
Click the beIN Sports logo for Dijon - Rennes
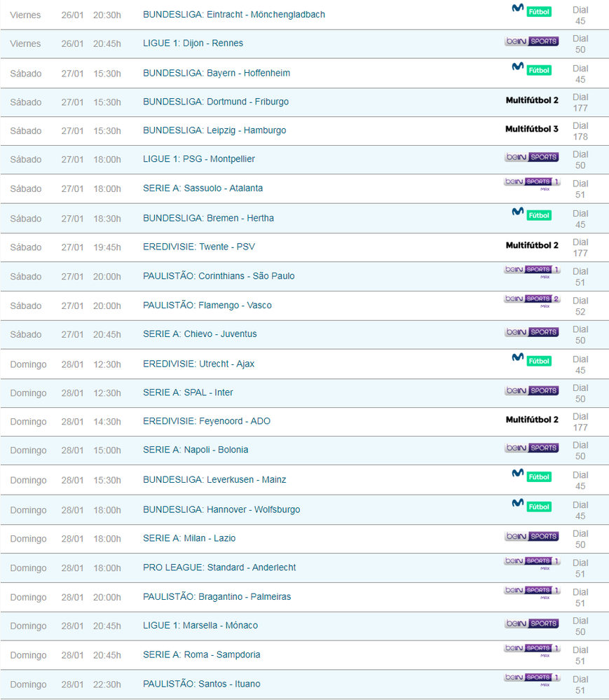531,41
